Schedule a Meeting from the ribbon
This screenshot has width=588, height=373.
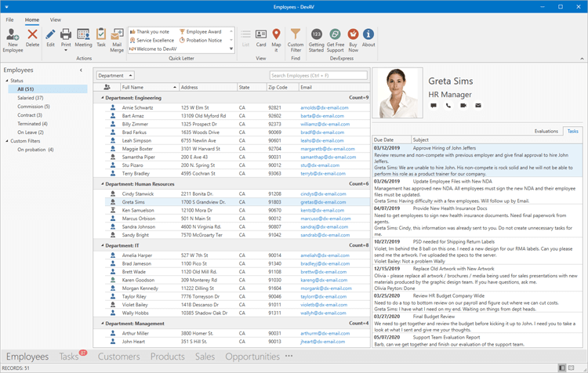(83, 38)
